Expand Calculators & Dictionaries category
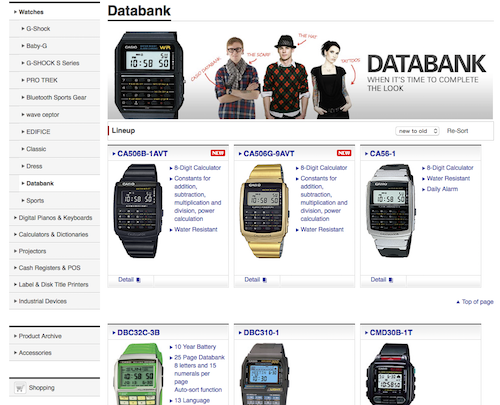This screenshot has height=405, width=500. 54,234
